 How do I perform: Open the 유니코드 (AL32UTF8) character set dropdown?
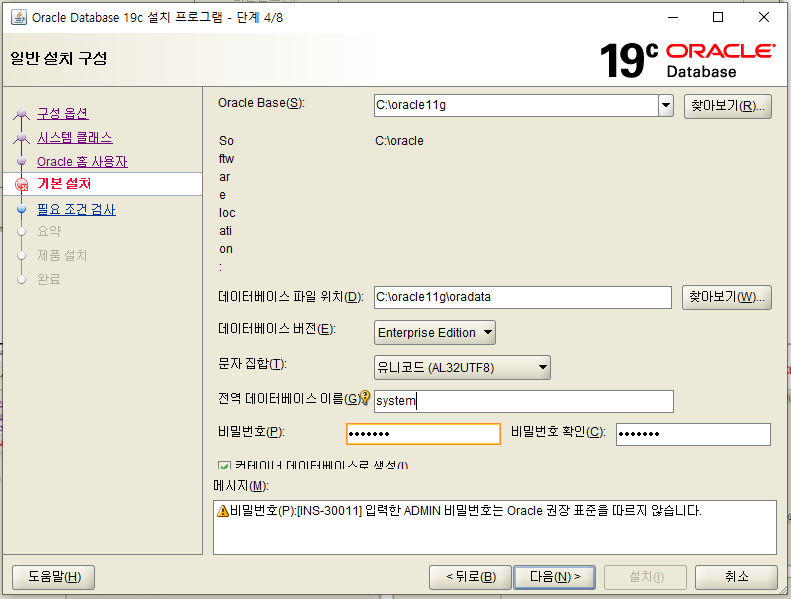(462, 367)
